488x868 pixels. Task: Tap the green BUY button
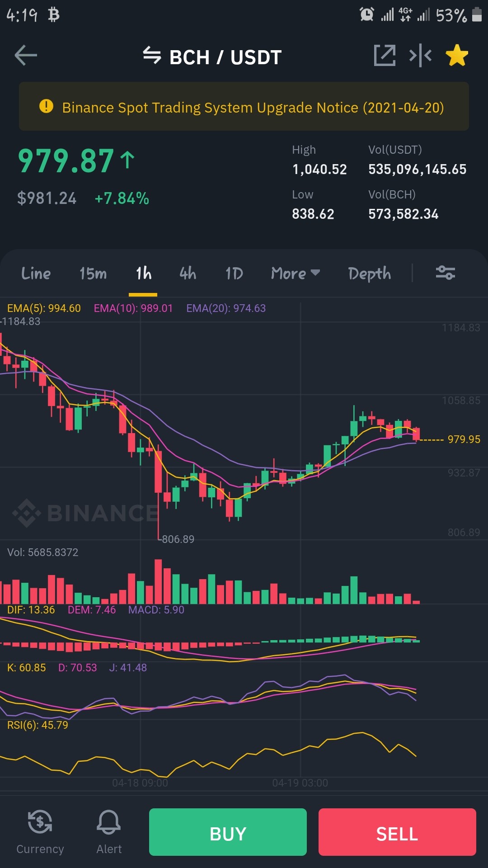click(x=228, y=832)
